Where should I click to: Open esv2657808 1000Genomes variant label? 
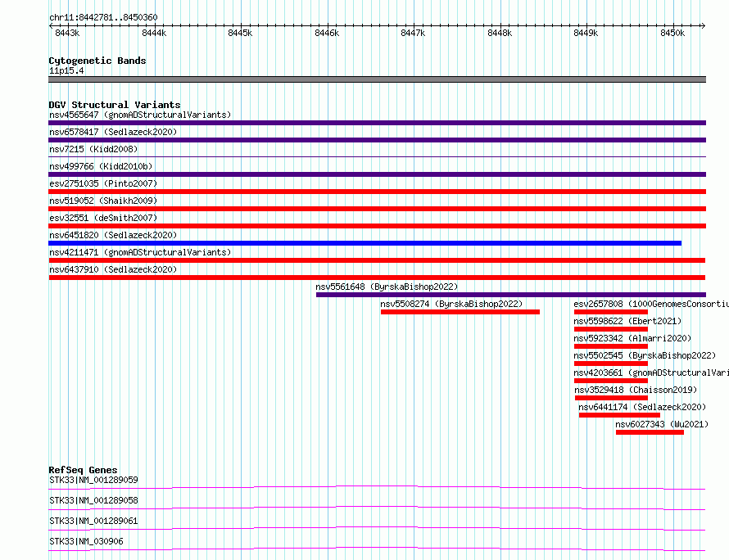pyautogui.click(x=651, y=304)
